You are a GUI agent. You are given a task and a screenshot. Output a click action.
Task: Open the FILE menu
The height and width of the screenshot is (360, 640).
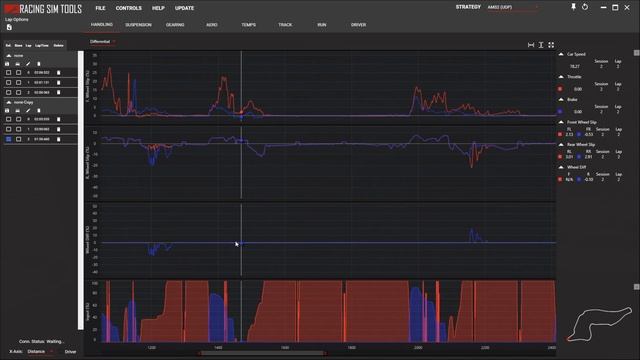tap(100, 8)
